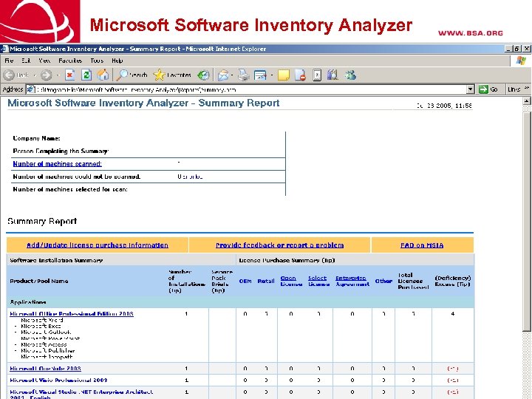Open the Favorites menu

tap(70, 61)
